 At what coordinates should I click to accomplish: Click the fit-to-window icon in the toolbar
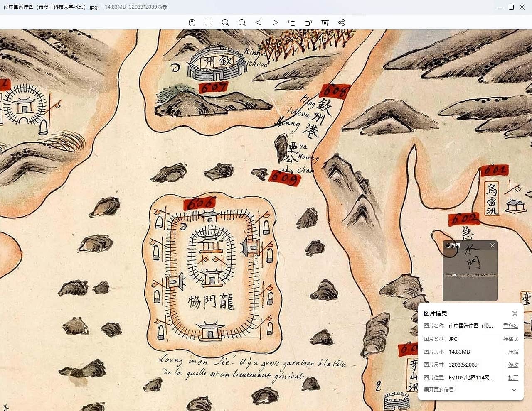click(x=209, y=22)
